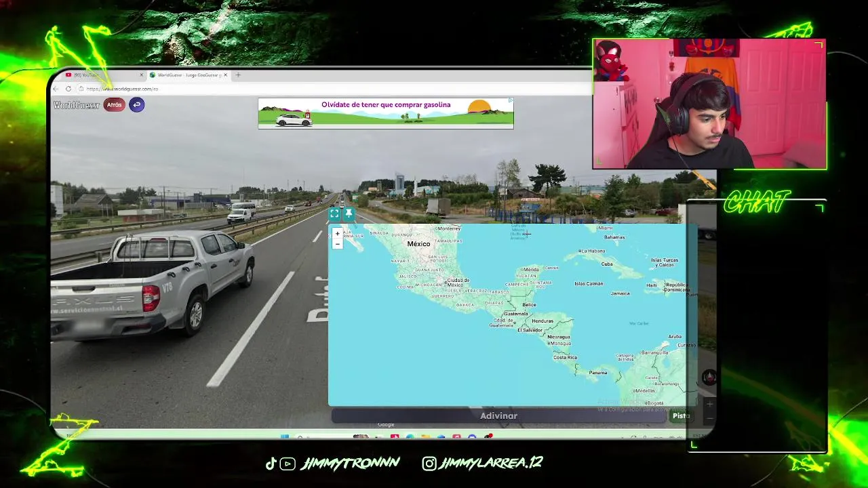The image size is (868, 488).
Task: Open the Windows Start button
Action: click(284, 436)
